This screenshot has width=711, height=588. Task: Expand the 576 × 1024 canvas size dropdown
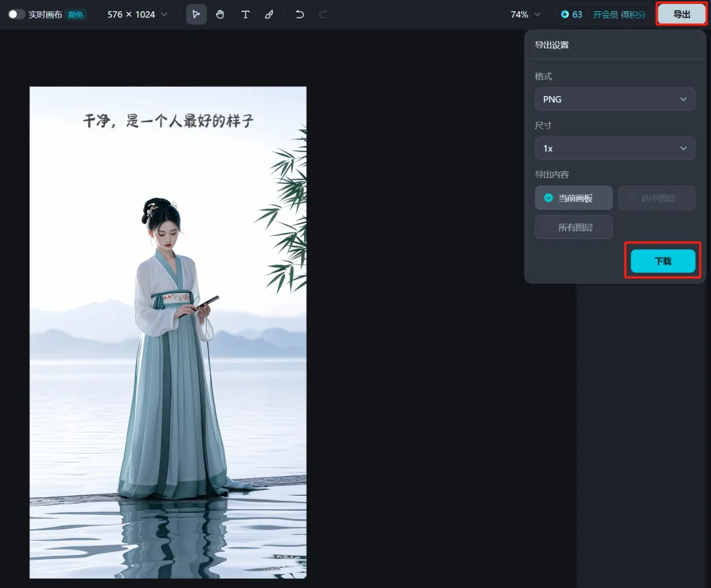(138, 14)
